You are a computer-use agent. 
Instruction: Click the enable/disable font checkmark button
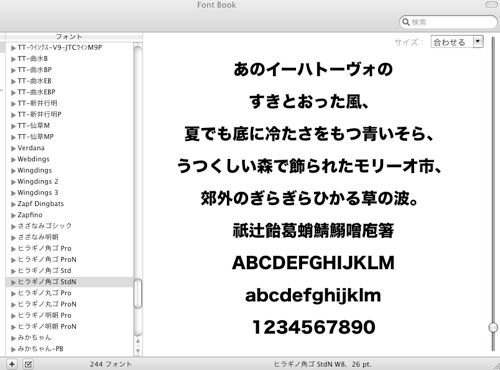28,364
